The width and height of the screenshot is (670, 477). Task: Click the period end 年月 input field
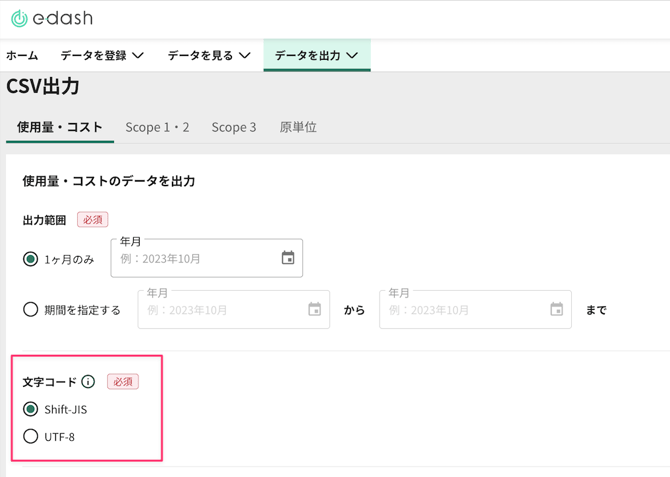pos(465,310)
